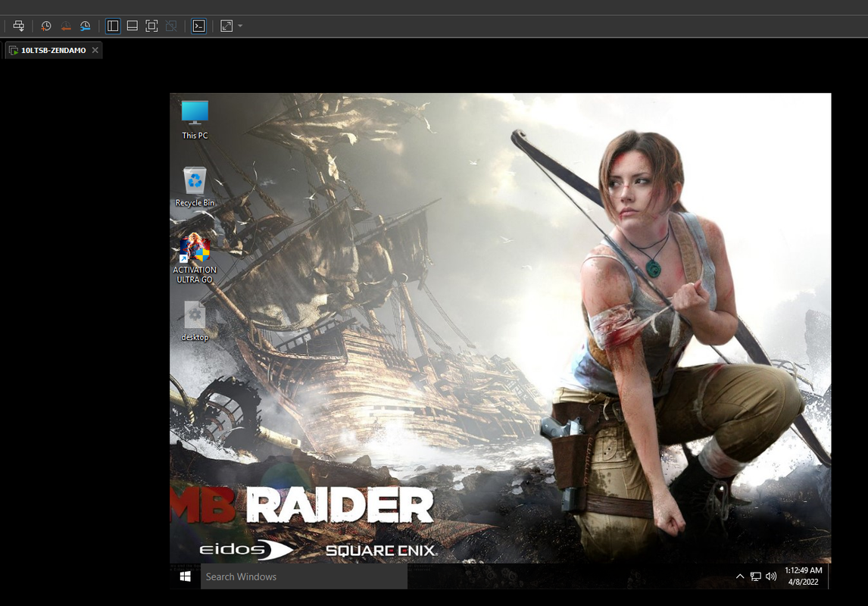The width and height of the screenshot is (868, 606).
Task: Show hidden tray icons chevron
Action: coord(740,576)
